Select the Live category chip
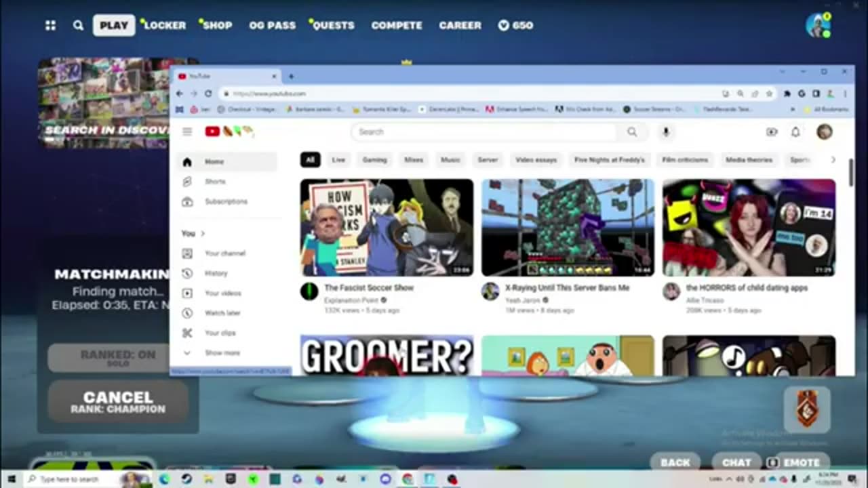Screen dimensions: 868x488 (338, 160)
